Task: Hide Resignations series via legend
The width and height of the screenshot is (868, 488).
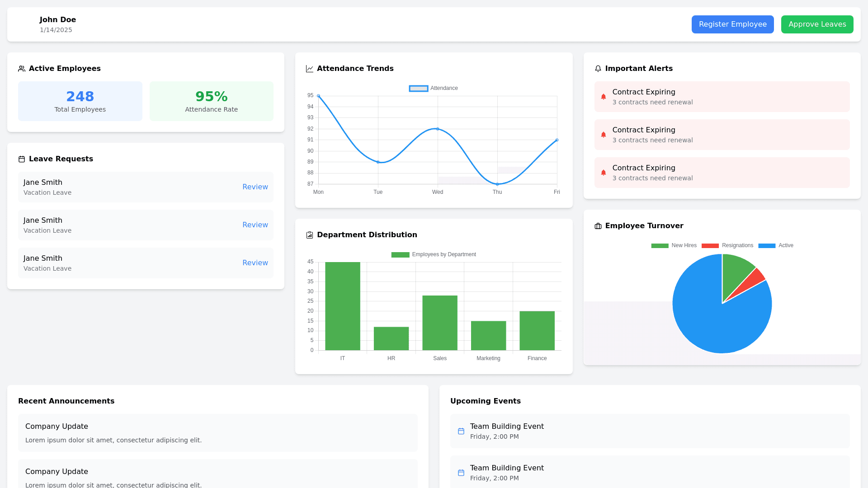Action: tap(710, 246)
